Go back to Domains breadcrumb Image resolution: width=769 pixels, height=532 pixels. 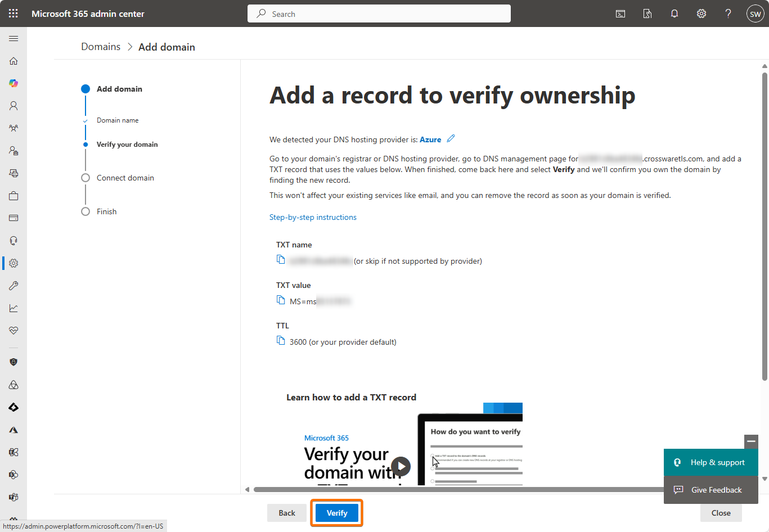pyautogui.click(x=101, y=47)
